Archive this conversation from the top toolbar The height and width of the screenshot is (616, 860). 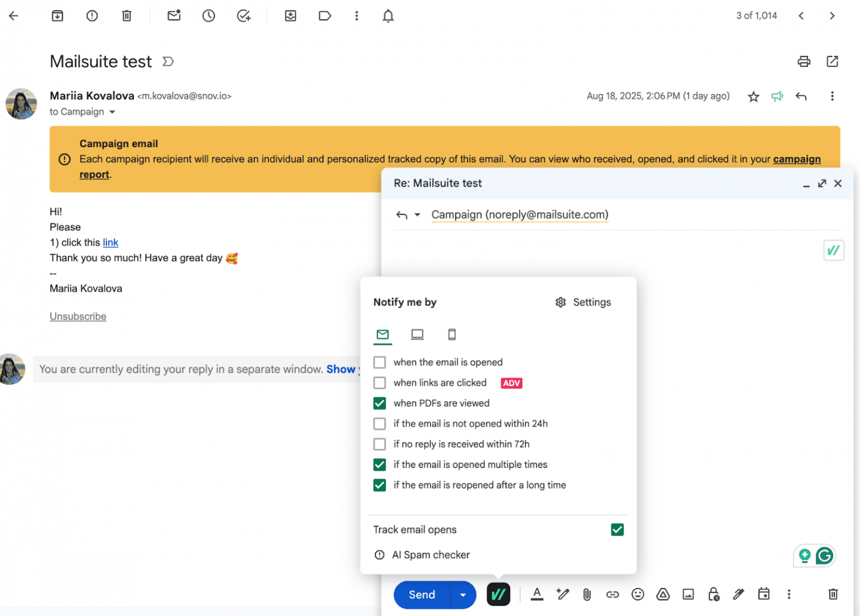(58, 16)
